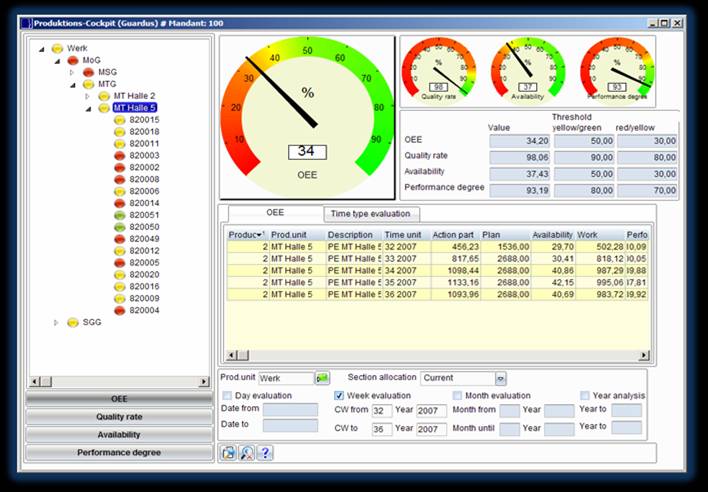Click the Date from input field
Viewport: 708px width, 492px height.
pyautogui.click(x=290, y=410)
